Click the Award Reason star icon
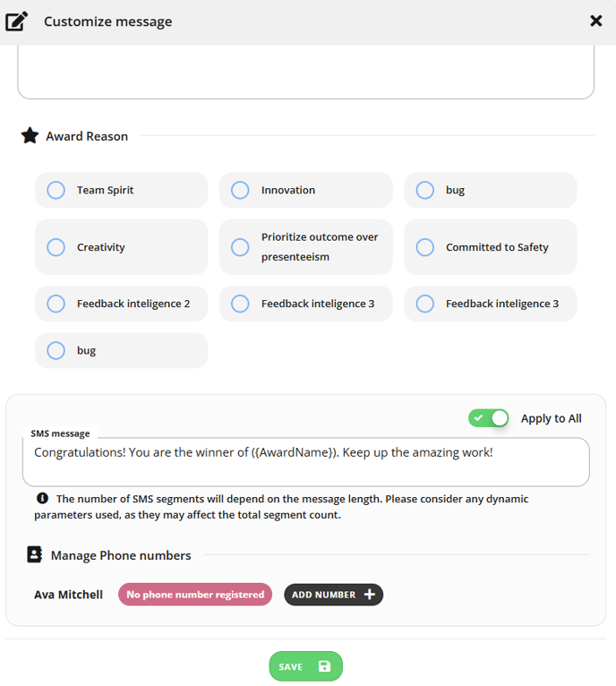Viewport: 616px width, 686px height. (x=30, y=135)
